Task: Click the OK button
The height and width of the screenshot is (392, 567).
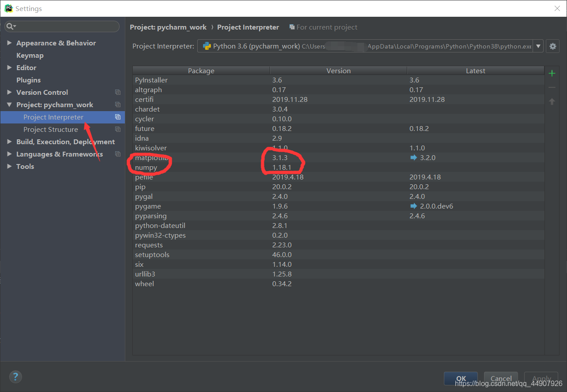Action: pos(461,378)
